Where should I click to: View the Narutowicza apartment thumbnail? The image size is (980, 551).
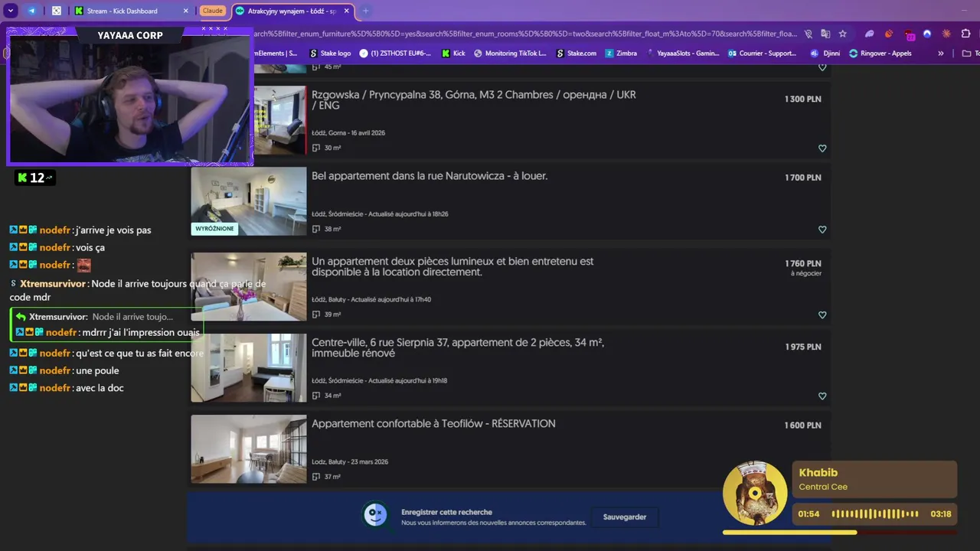pyautogui.click(x=249, y=201)
